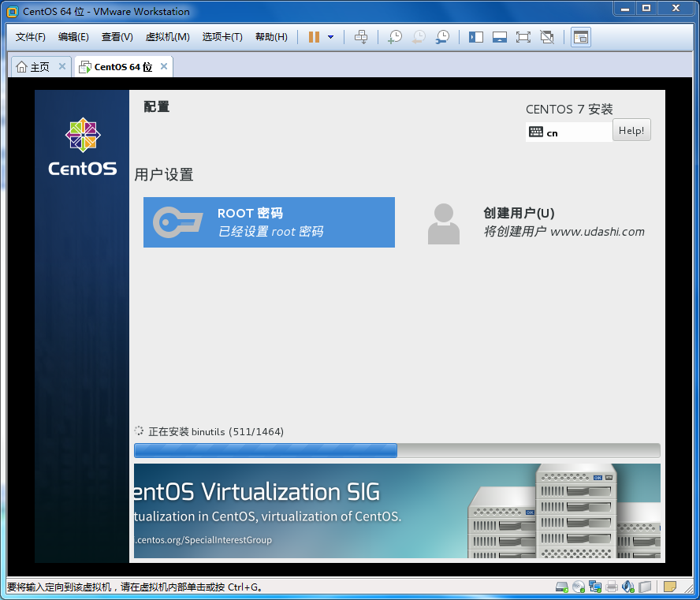This screenshot has width=700, height=600.
Task: Toggle the library sidebar view icon
Action: tap(476, 37)
